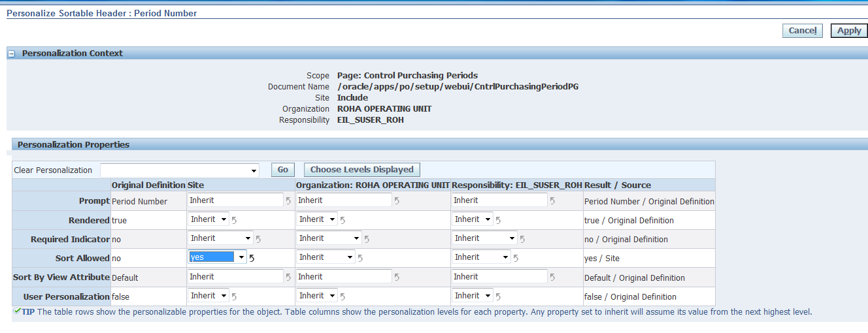Image resolution: width=868 pixels, height=333 pixels.
Task: Revert Site Rendered value icon
Action: tap(234, 220)
